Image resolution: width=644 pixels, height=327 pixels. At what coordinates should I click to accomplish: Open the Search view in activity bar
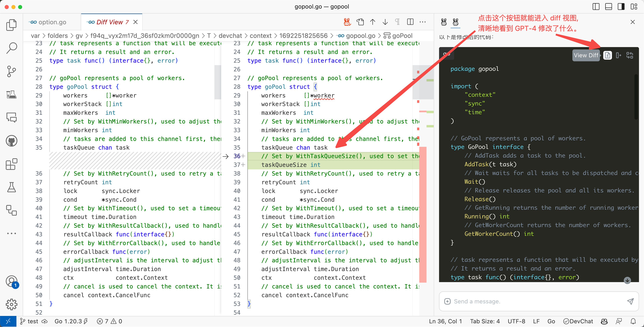pyautogui.click(x=12, y=48)
